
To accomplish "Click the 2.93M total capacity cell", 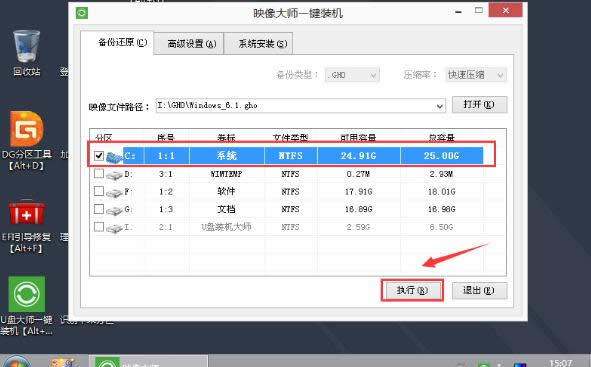I will click(x=441, y=174).
